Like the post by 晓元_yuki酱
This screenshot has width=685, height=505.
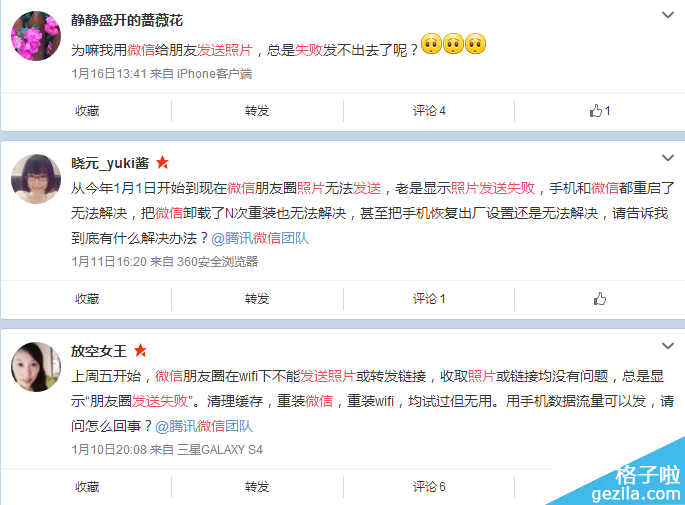coord(600,299)
